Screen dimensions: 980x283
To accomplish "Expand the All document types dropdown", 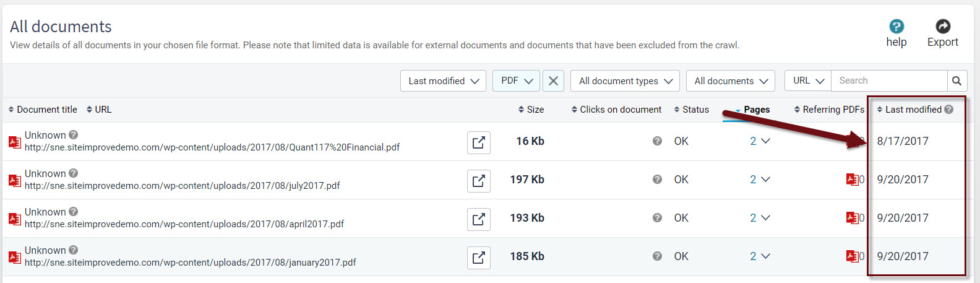I will [x=625, y=81].
